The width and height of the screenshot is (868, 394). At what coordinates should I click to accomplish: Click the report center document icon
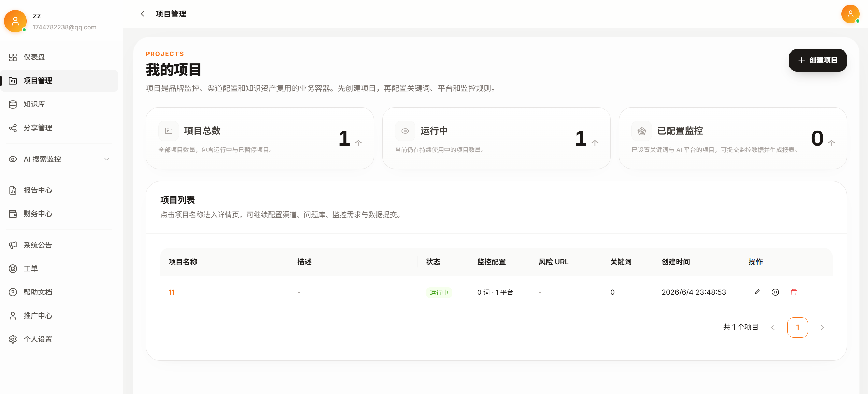point(13,190)
